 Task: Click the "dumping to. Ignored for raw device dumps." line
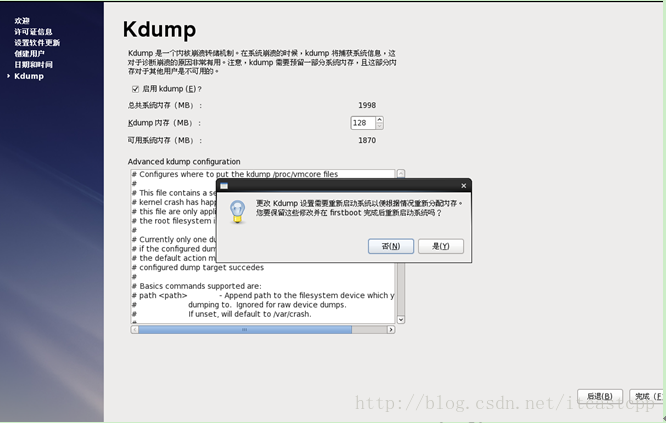(x=267, y=305)
